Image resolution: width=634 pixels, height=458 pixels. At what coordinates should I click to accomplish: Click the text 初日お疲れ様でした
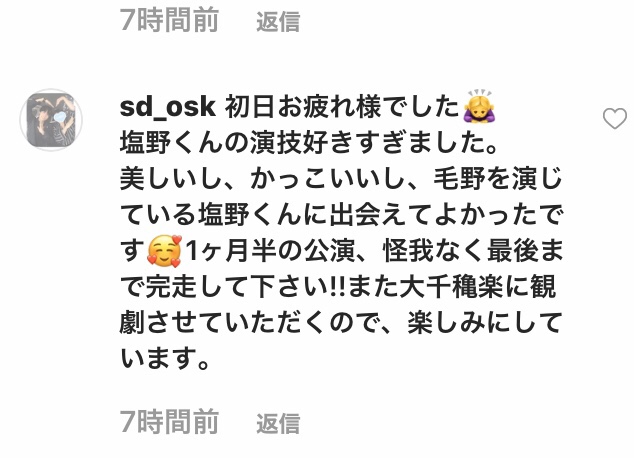(342, 108)
